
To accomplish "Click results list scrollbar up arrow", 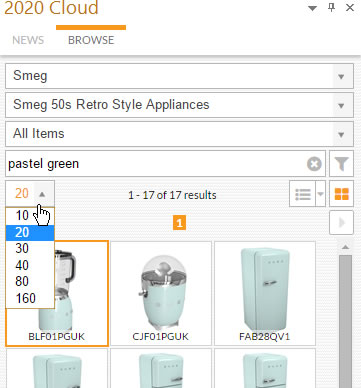I will 345,247.
